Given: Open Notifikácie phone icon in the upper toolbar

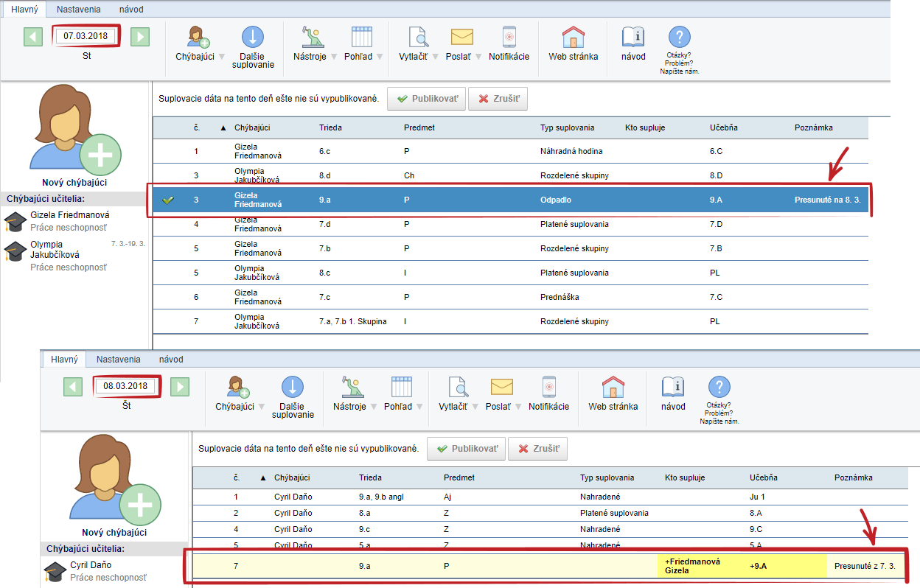Looking at the screenshot, I should click(509, 38).
